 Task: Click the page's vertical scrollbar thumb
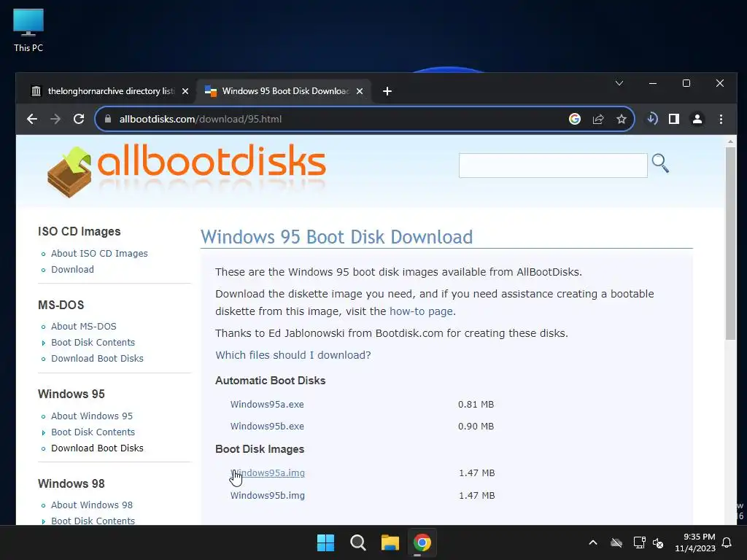[x=730, y=243]
